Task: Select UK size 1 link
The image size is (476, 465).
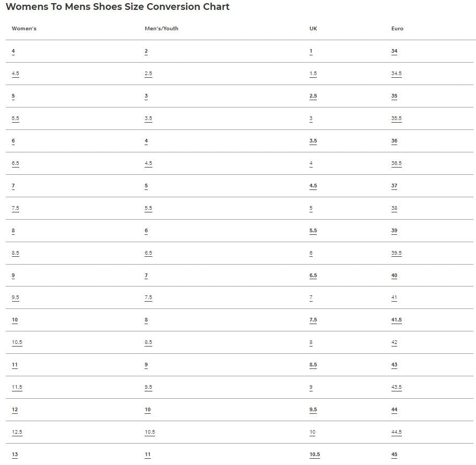Action: tap(311, 51)
